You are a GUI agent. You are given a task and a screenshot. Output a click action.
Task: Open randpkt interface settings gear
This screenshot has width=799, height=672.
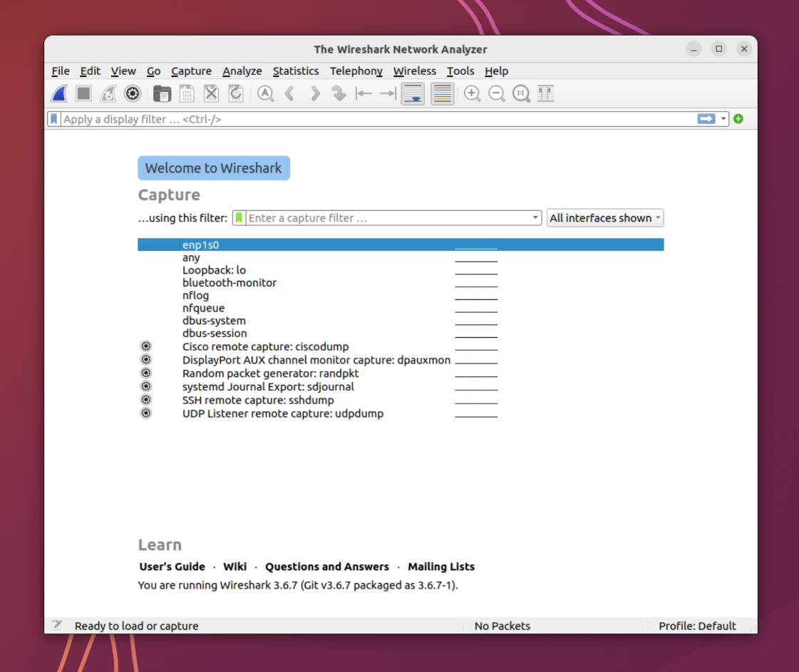(x=146, y=373)
